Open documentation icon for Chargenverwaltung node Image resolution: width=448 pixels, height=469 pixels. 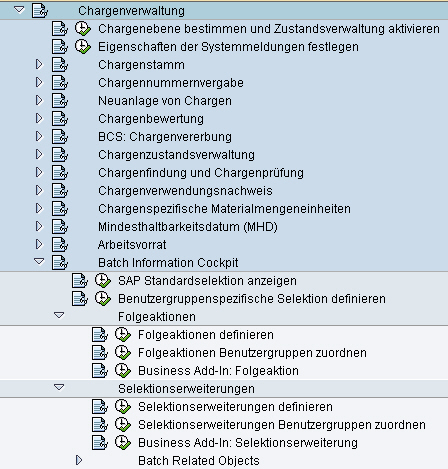point(40,10)
